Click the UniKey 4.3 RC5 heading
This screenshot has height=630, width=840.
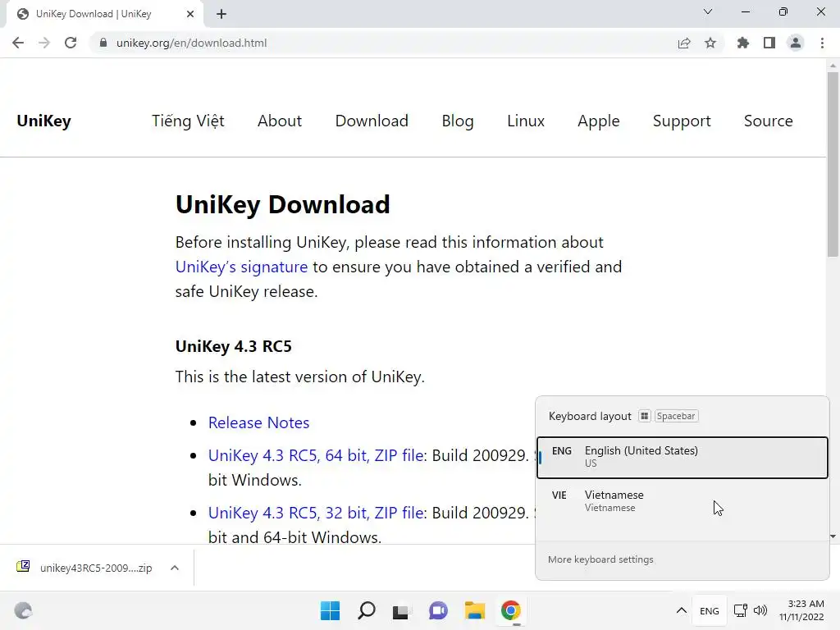click(234, 347)
